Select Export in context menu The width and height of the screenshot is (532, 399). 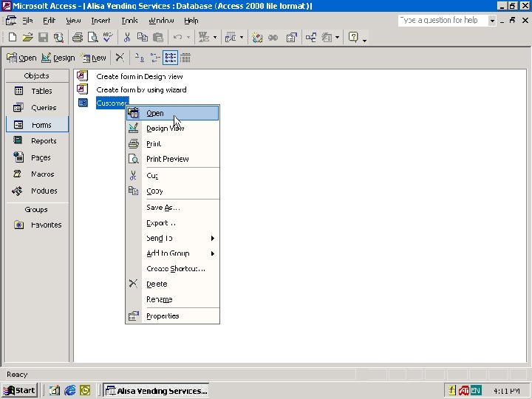click(173, 223)
